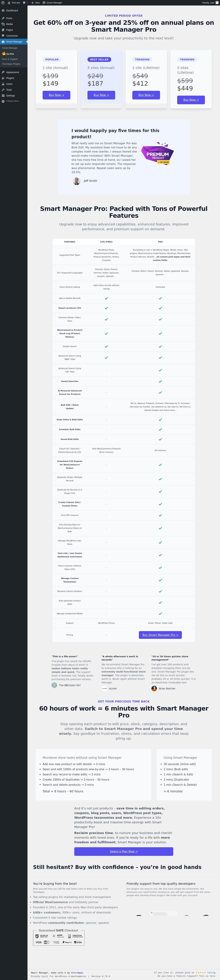220x980 pixels.
Task: Open the Media library icon
Action: 3,24
